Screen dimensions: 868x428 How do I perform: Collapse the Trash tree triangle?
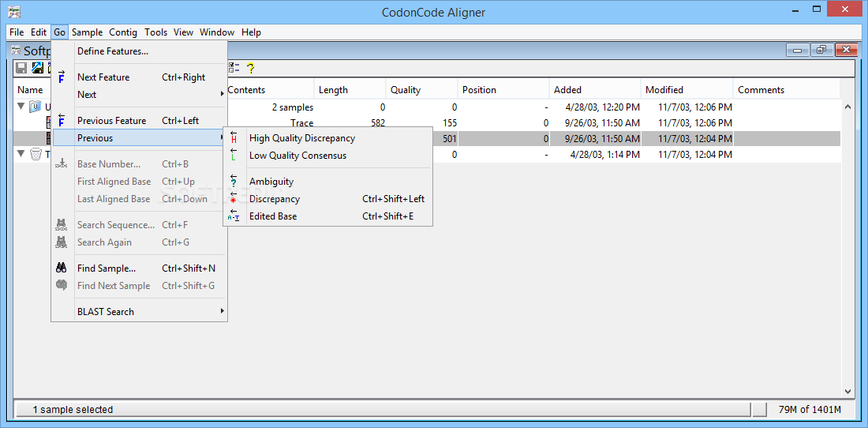click(x=21, y=154)
